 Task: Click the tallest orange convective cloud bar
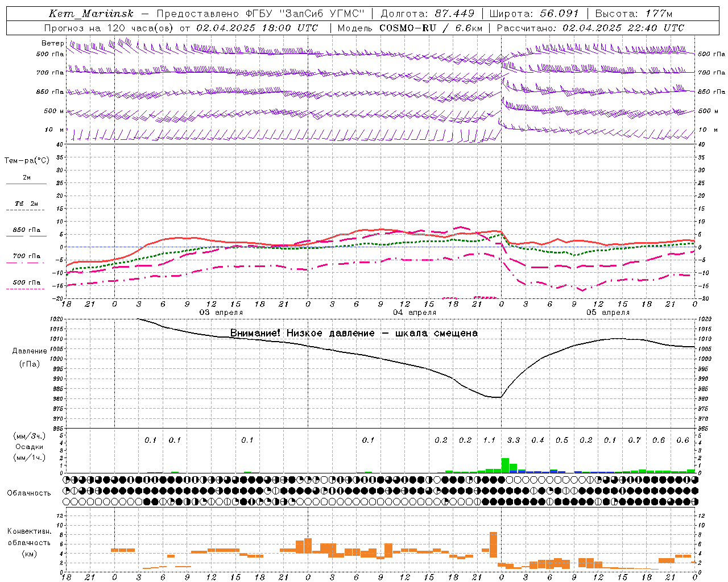pyautogui.click(x=493, y=545)
